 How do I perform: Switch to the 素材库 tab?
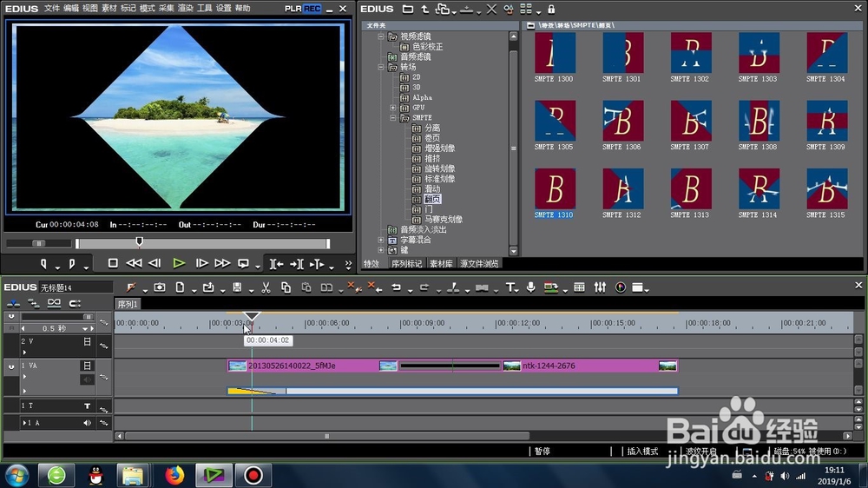point(441,264)
